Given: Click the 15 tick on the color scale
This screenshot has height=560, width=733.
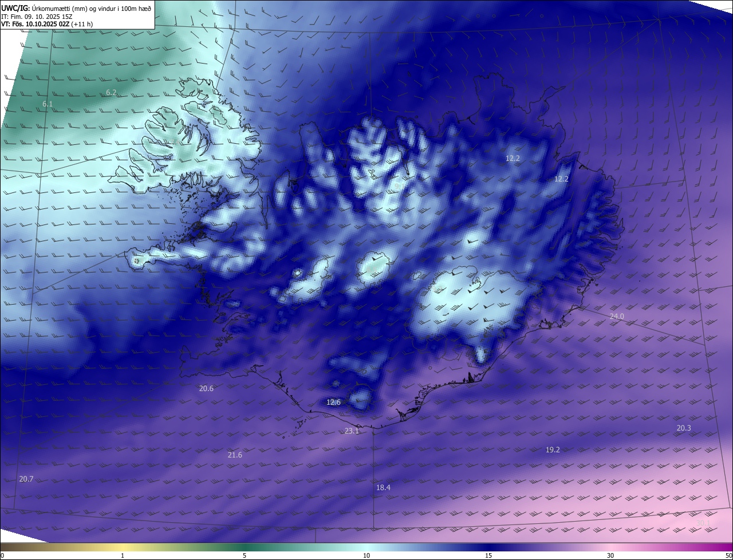Looking at the screenshot, I should 488,555.
